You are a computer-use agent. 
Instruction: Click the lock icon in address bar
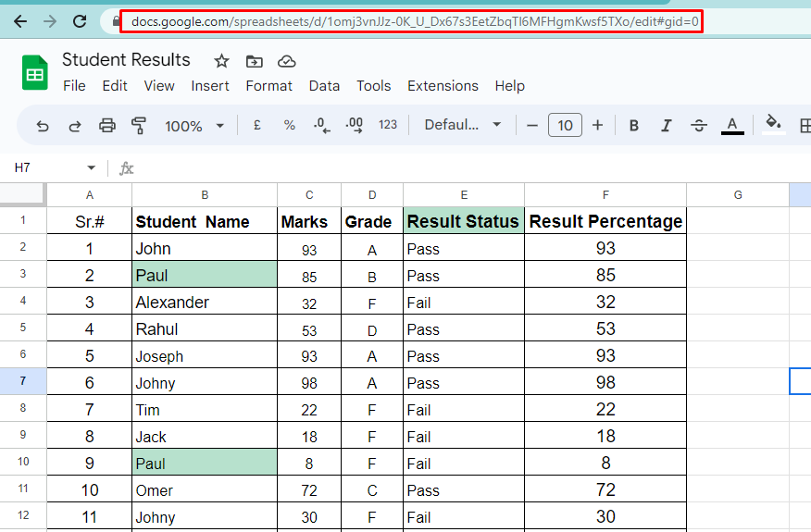coord(116,21)
